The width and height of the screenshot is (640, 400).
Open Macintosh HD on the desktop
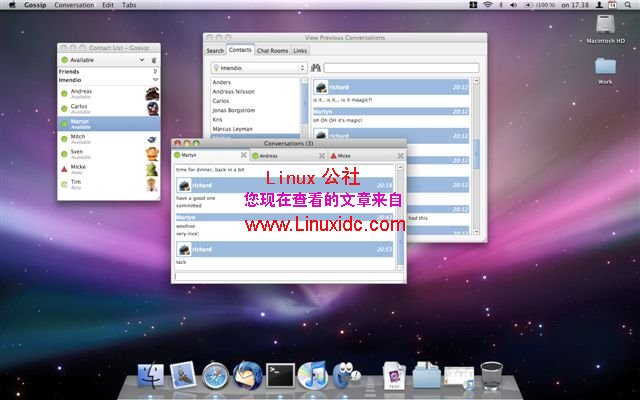coord(605,29)
